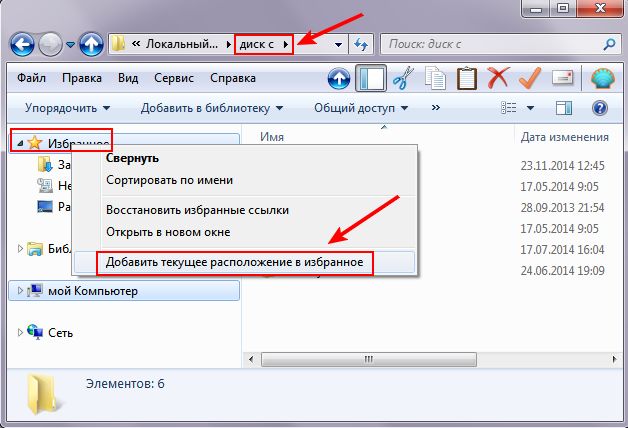Click date cell '28.09.2013 21:54'

[x=562, y=207]
